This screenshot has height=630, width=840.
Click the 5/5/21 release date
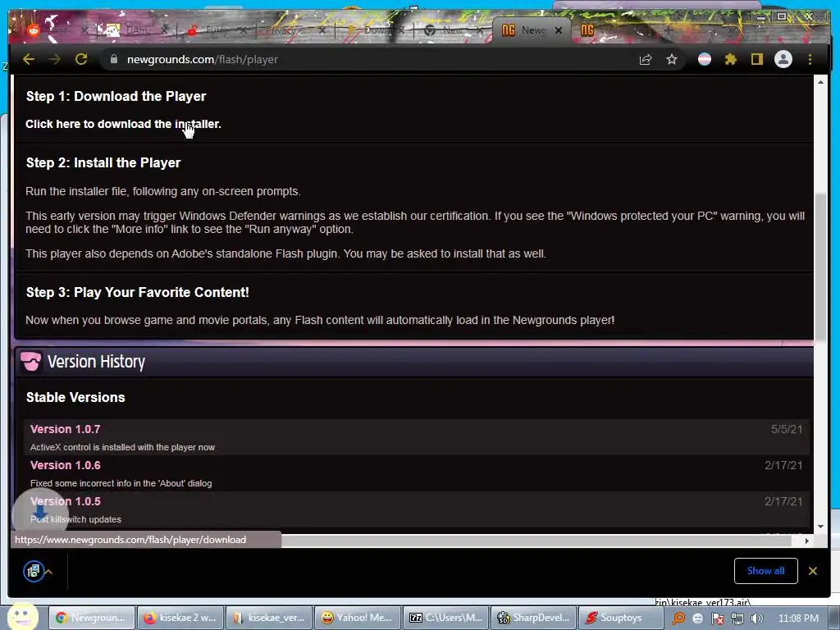[x=787, y=429]
